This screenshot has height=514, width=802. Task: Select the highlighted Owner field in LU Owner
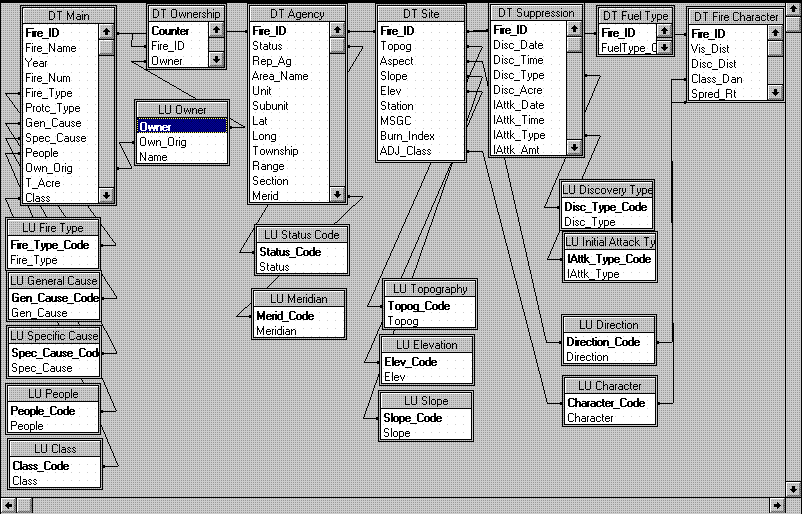(x=182, y=126)
